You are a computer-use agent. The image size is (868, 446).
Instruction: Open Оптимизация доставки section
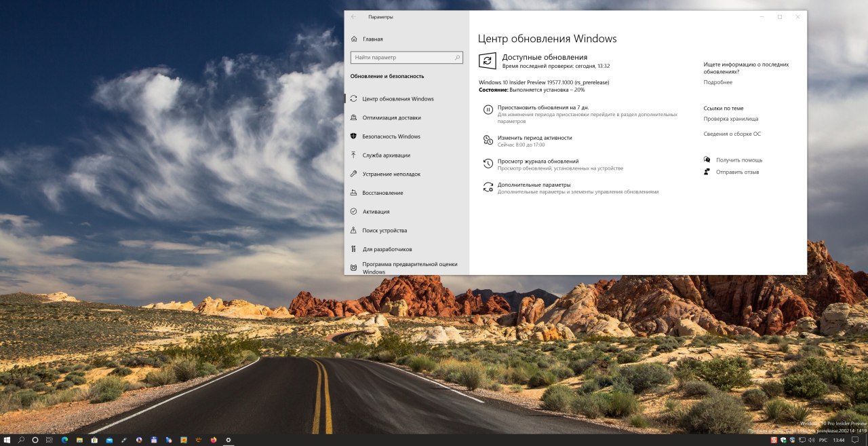coord(390,117)
